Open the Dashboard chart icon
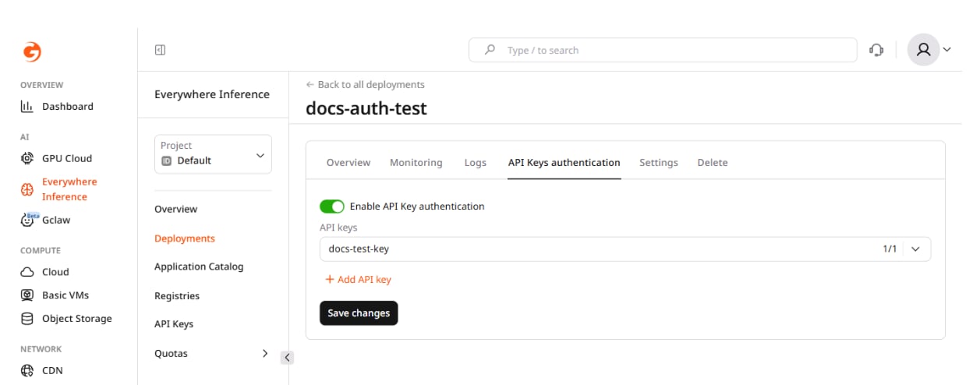The height and width of the screenshot is (385, 980). pyautogui.click(x=27, y=107)
